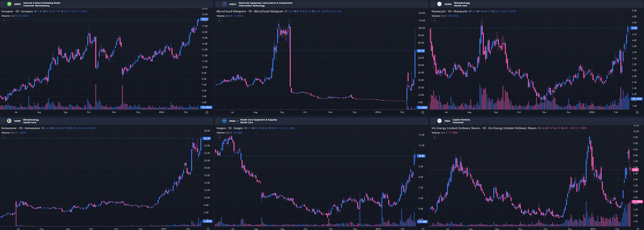Click the HOLO ticker symbol

click(x=233, y=4)
